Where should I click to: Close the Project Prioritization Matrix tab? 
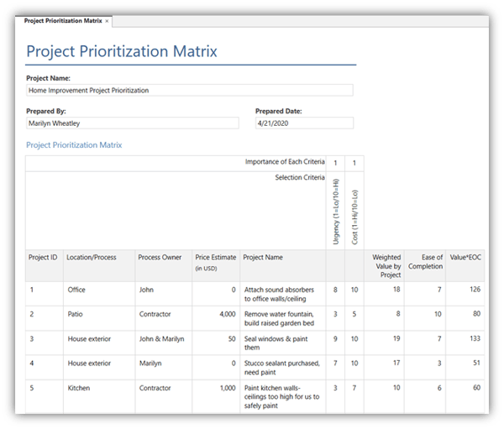tap(107, 20)
